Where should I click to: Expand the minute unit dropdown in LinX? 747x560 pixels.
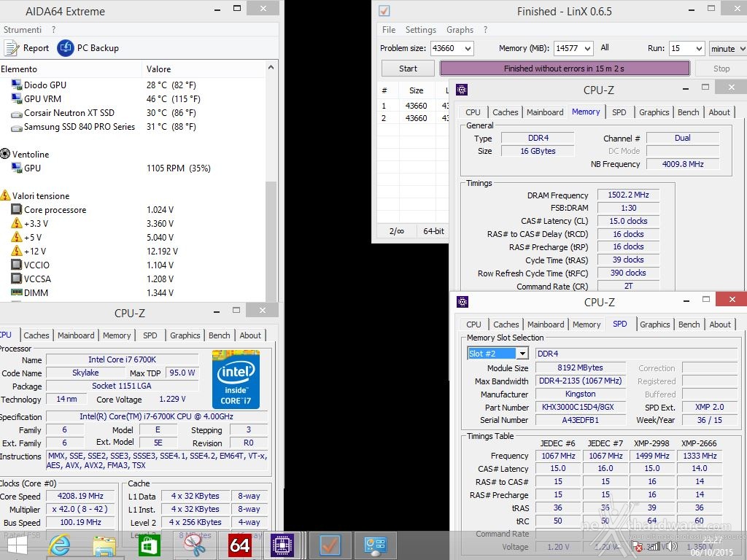tap(742, 49)
